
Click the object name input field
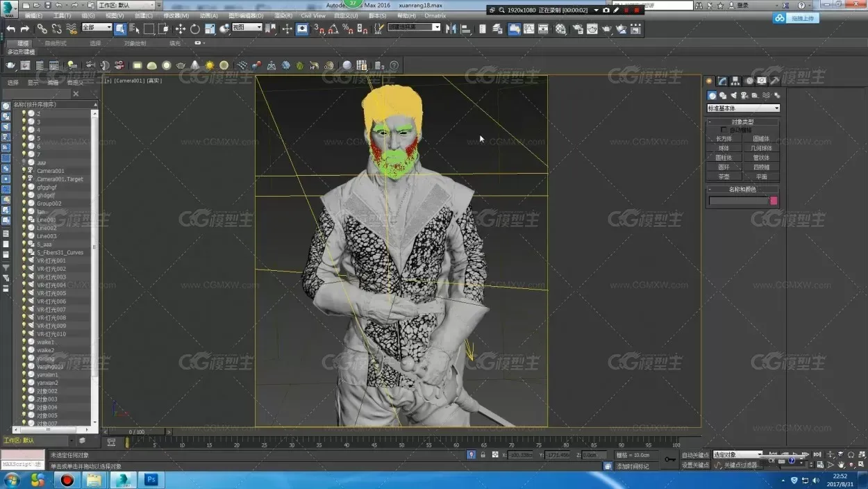click(x=738, y=200)
